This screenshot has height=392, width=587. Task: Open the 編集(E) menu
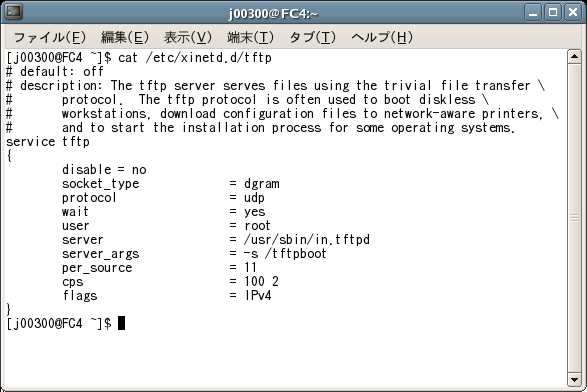pos(125,37)
